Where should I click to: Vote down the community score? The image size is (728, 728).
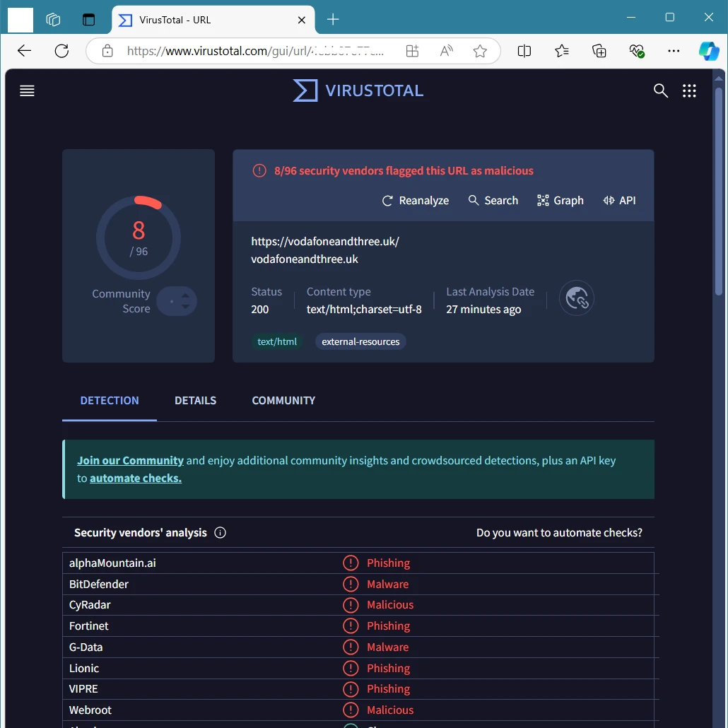pyautogui.click(x=185, y=307)
